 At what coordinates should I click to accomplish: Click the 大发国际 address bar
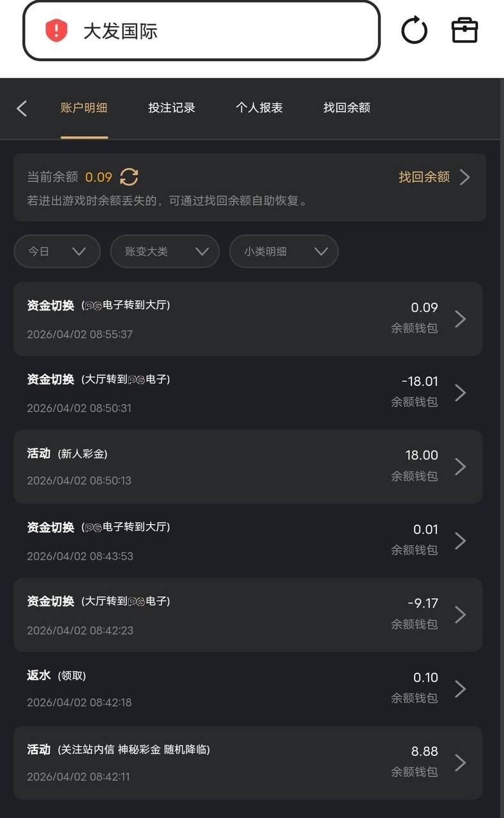[x=201, y=31]
